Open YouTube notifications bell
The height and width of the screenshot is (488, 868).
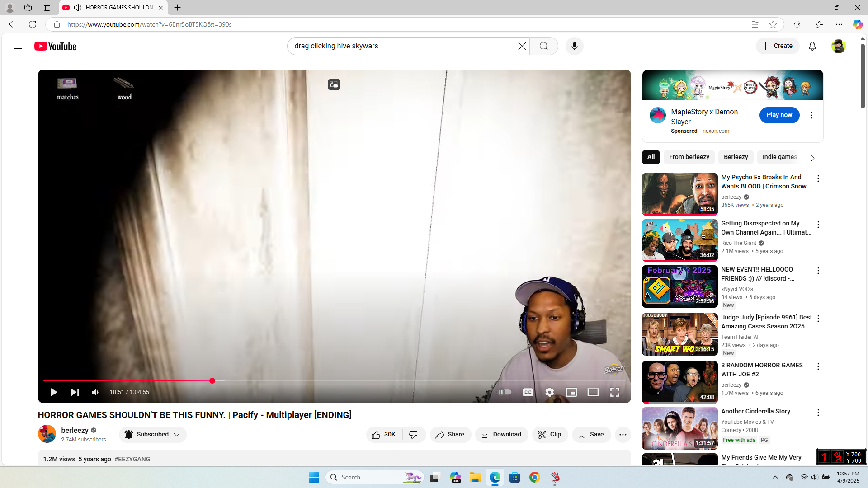(812, 46)
